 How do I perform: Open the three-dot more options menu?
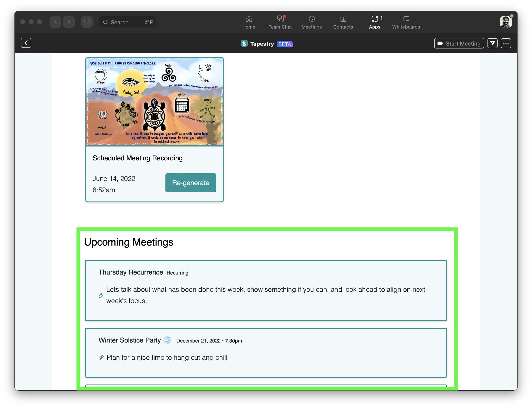click(506, 43)
